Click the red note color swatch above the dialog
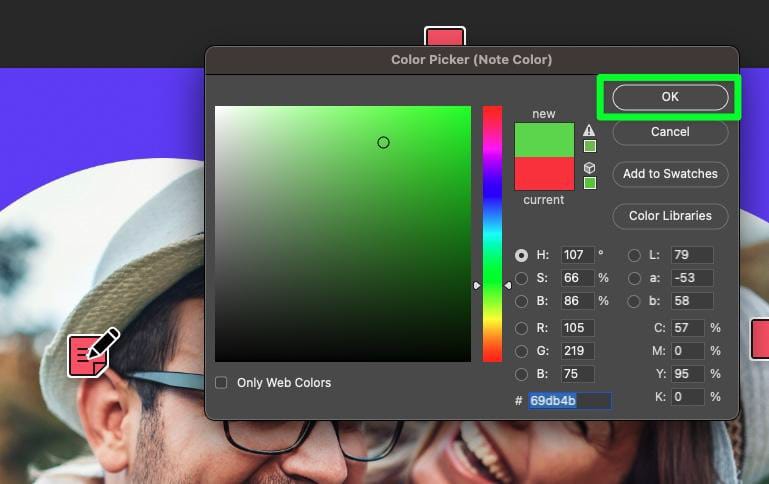Viewport: 769px width, 484px height. coord(445,36)
